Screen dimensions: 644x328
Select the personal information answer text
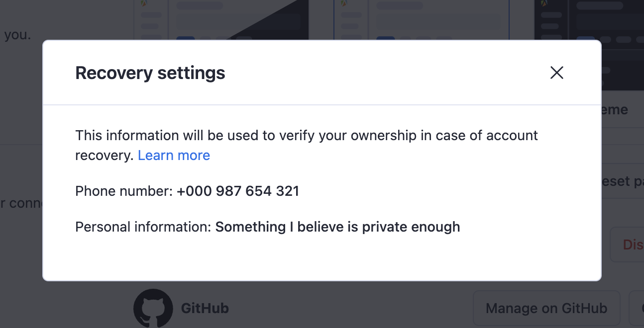[x=337, y=227]
